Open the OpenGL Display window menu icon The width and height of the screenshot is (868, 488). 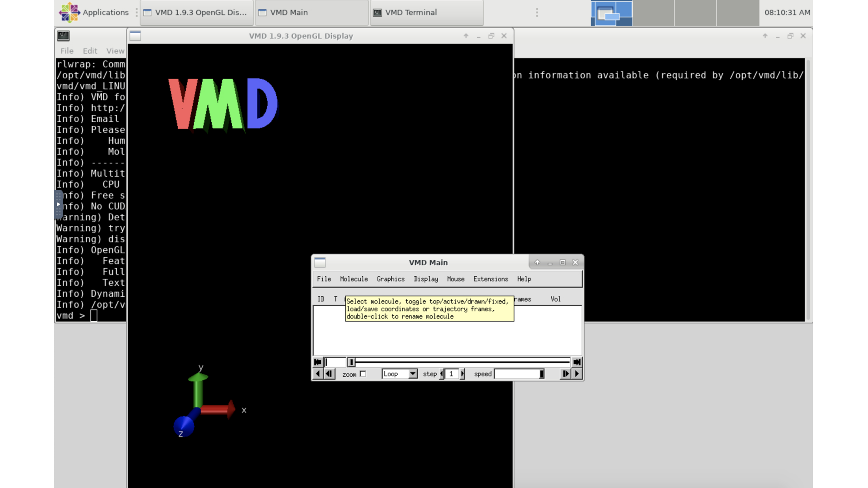[x=135, y=36]
